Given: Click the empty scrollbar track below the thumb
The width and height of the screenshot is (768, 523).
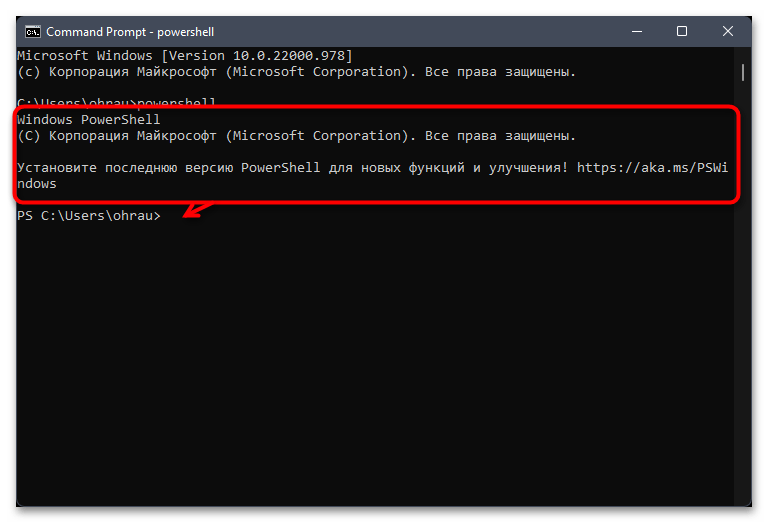Looking at the screenshot, I should click(x=743, y=294).
